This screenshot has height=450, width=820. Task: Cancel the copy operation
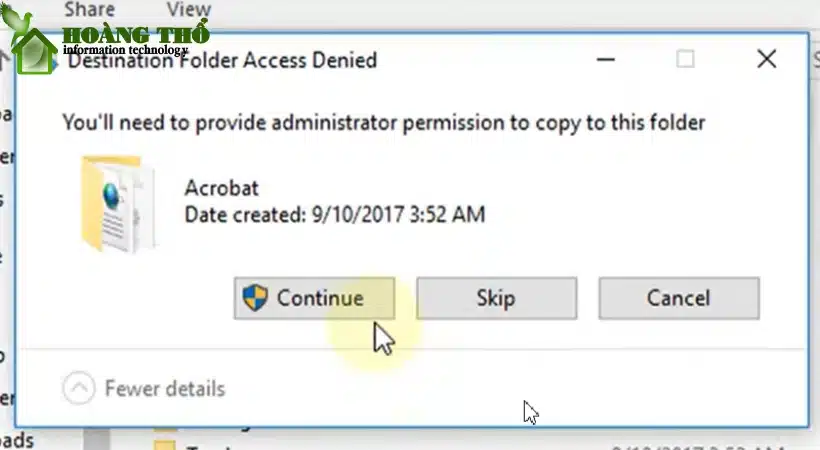point(679,298)
